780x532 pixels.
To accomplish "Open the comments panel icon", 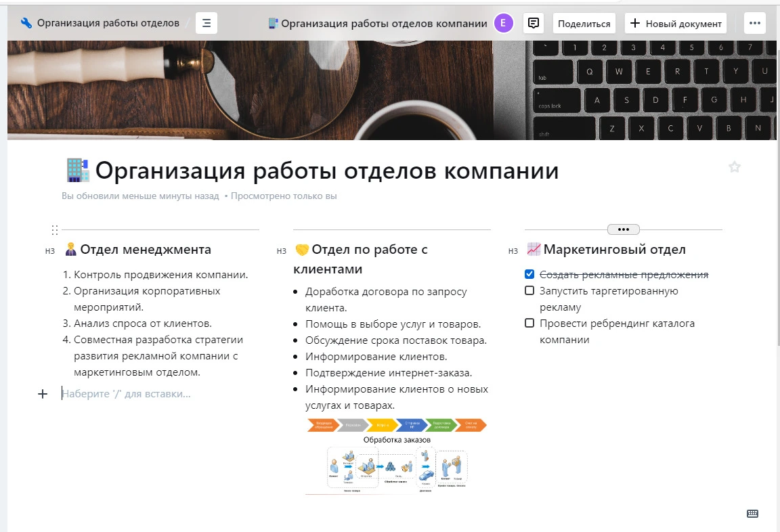I will [534, 23].
